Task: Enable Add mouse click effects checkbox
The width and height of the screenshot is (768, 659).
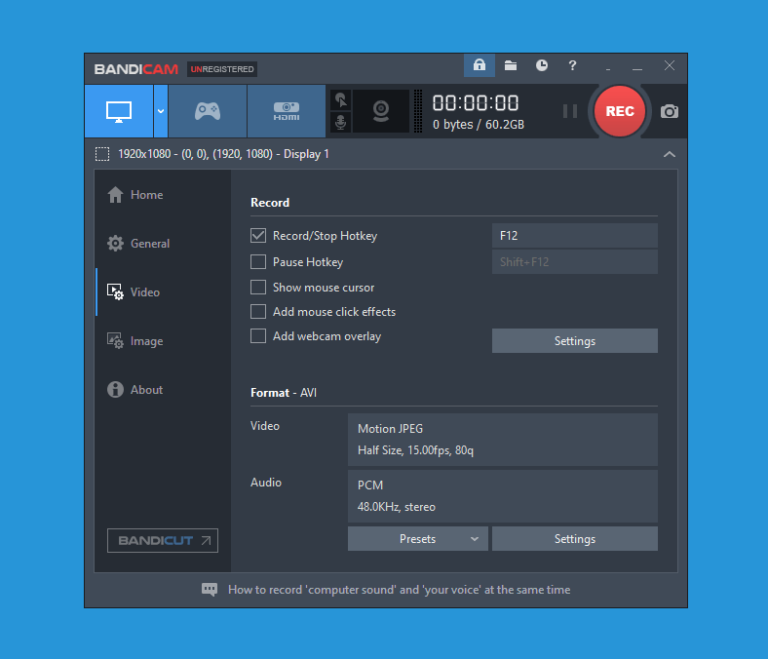Action: coord(258,312)
